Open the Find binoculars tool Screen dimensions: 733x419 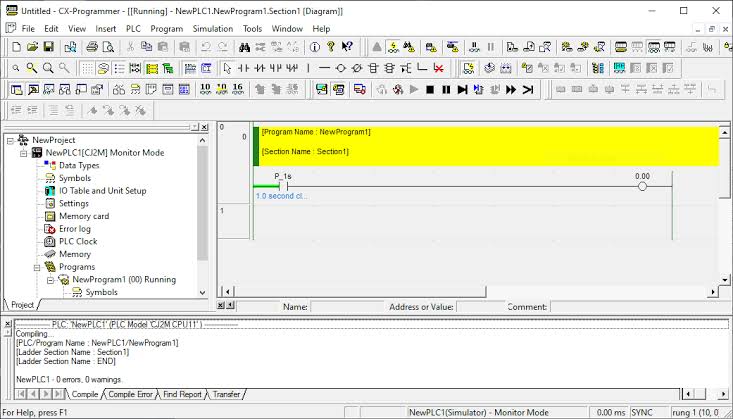pos(244,47)
